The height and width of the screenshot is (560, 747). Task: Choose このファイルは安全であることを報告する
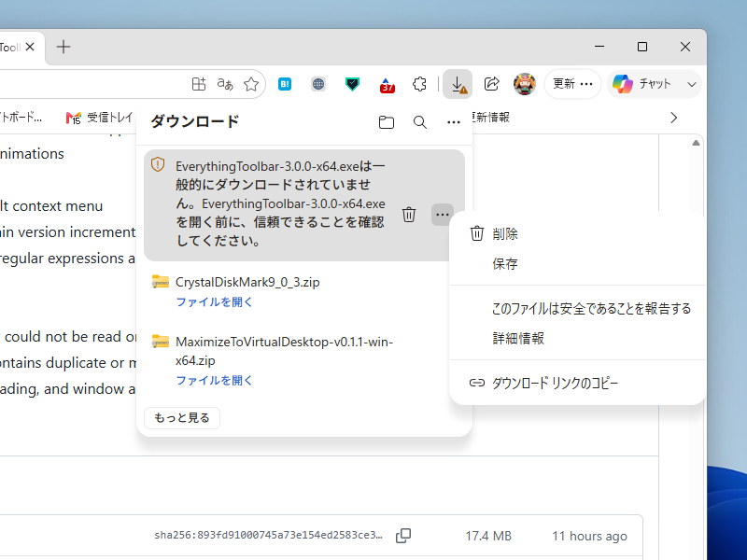coord(577,309)
